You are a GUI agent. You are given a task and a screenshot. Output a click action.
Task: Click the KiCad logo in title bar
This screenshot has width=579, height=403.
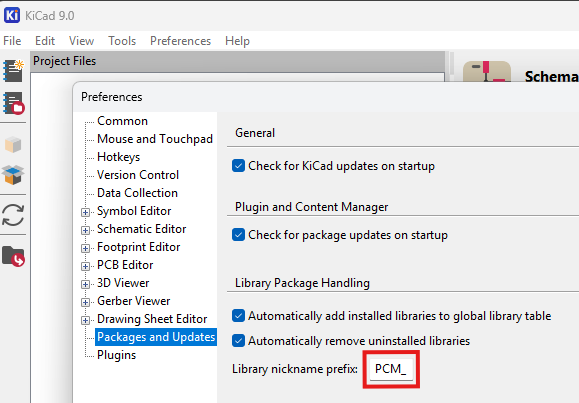pos(12,16)
